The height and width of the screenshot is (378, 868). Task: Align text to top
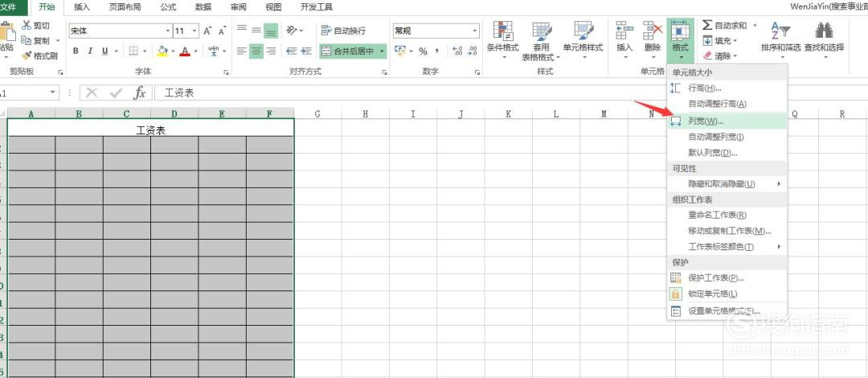pos(242,30)
